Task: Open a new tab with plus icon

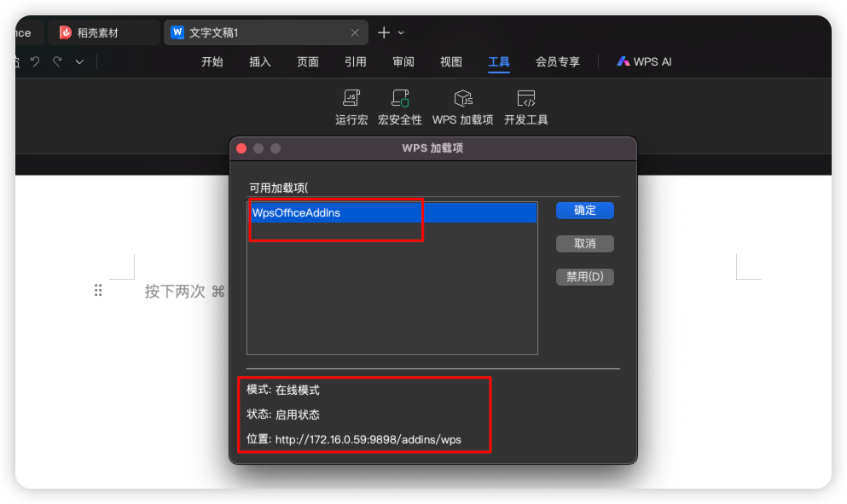Action: (x=384, y=32)
